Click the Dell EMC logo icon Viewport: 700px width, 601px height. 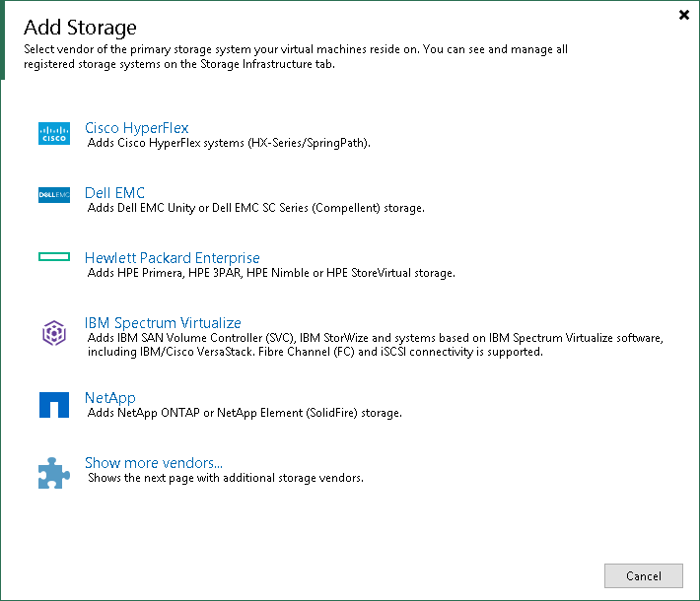54,195
